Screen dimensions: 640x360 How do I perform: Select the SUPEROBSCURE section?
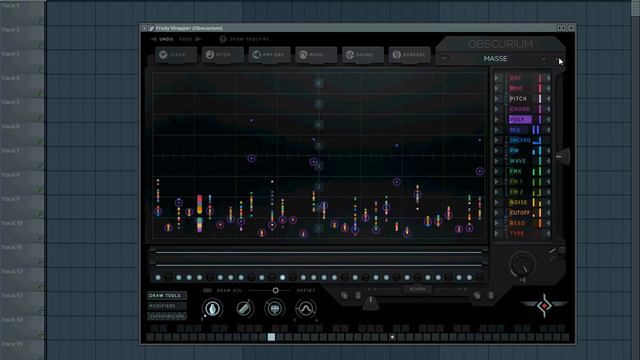[x=167, y=316]
